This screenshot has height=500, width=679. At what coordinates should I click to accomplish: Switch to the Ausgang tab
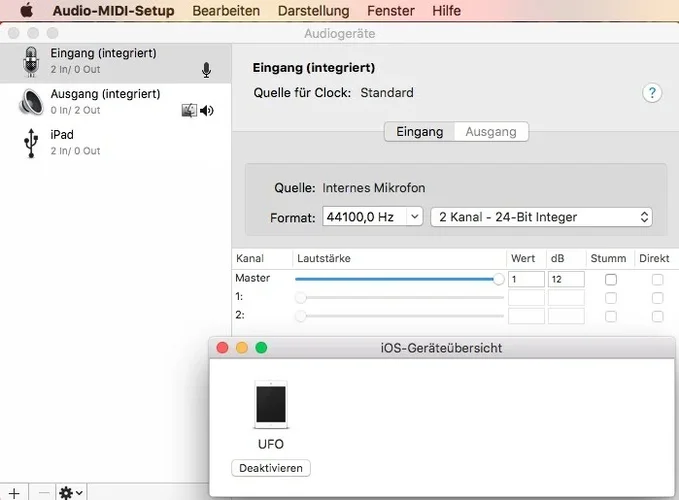coord(491,132)
